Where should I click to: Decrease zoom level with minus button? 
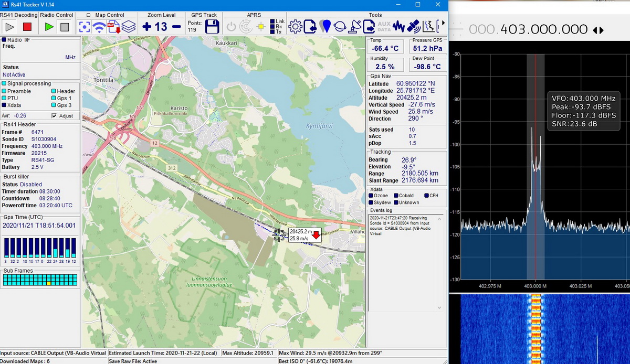176,27
